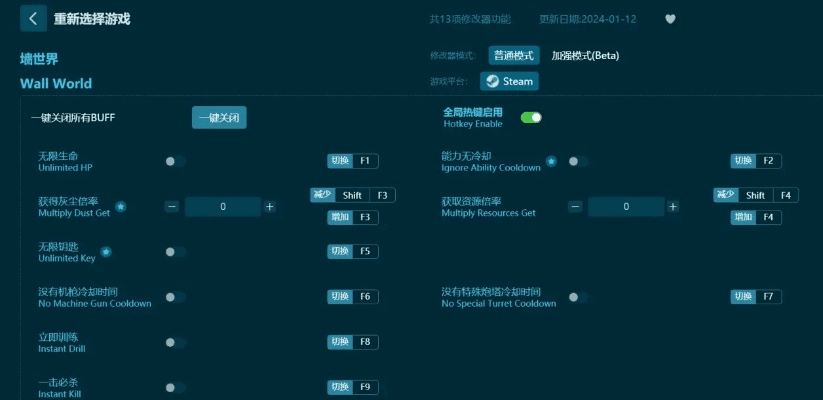Click the Steam logo icon
823x400 pixels.
[x=492, y=81]
